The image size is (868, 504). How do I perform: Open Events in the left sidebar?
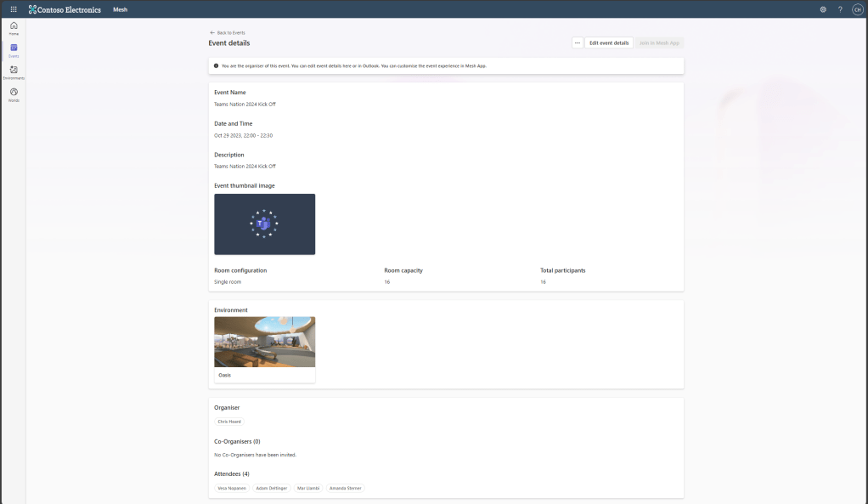tap(14, 50)
